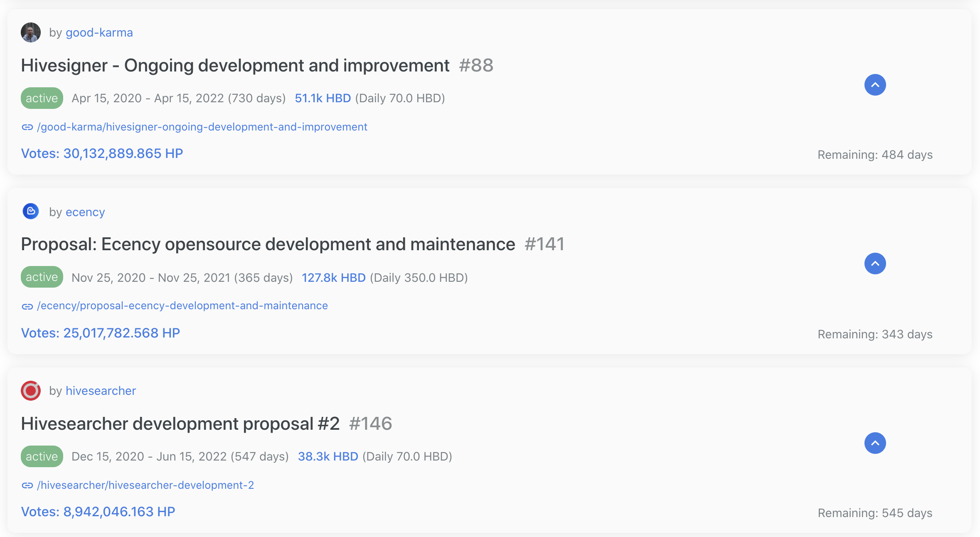Click link icon beside hivesigner post URL

(27, 127)
